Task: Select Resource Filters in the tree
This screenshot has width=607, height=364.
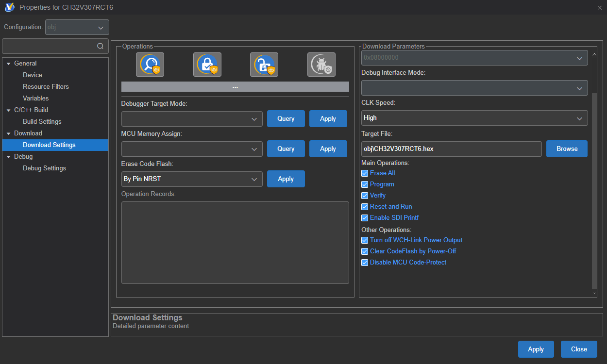Action: (x=46, y=87)
